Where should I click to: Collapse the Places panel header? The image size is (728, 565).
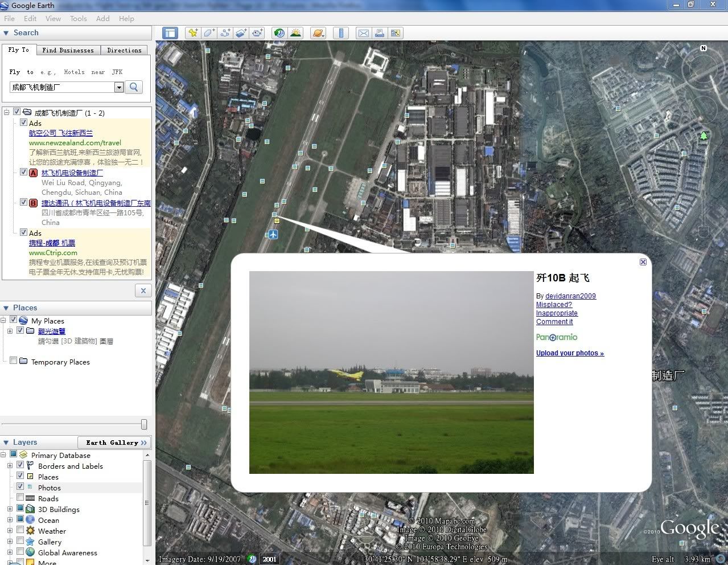click(x=6, y=308)
